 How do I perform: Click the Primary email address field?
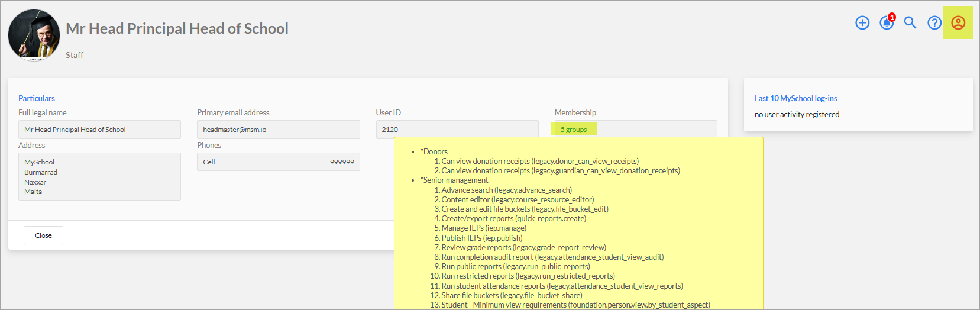[x=279, y=130]
